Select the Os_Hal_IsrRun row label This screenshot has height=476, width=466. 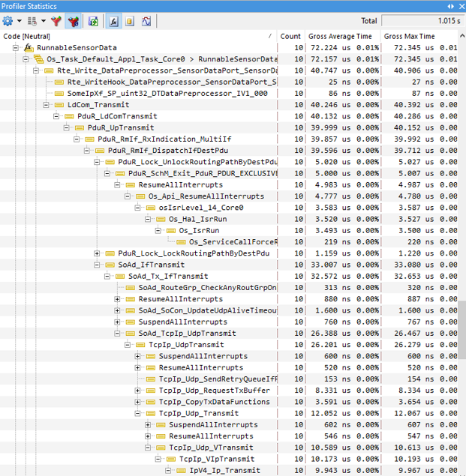198,219
